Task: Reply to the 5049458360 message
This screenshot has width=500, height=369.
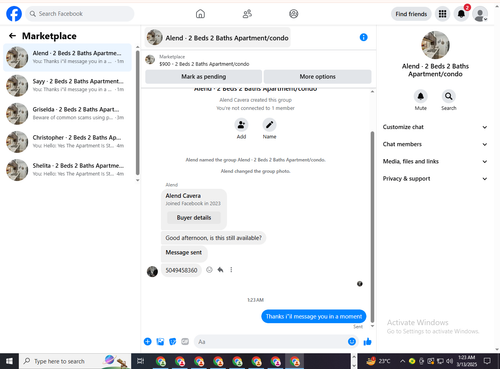Action: click(220, 270)
